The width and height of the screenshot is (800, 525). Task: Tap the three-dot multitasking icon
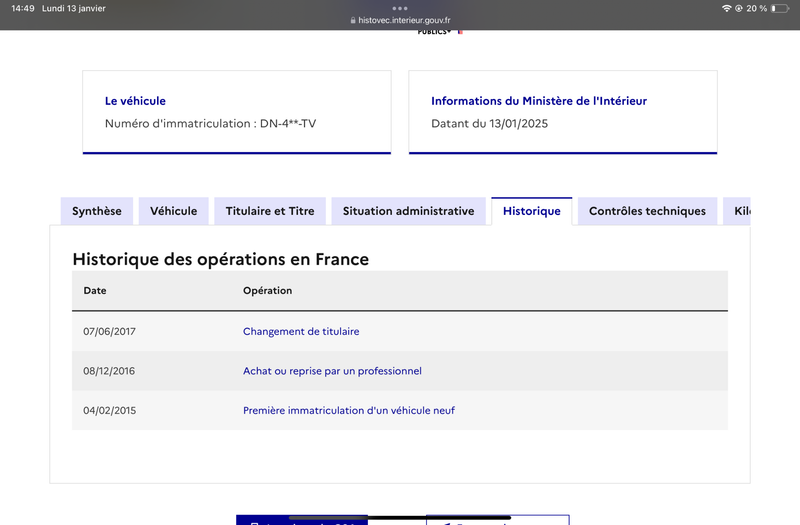400,8
